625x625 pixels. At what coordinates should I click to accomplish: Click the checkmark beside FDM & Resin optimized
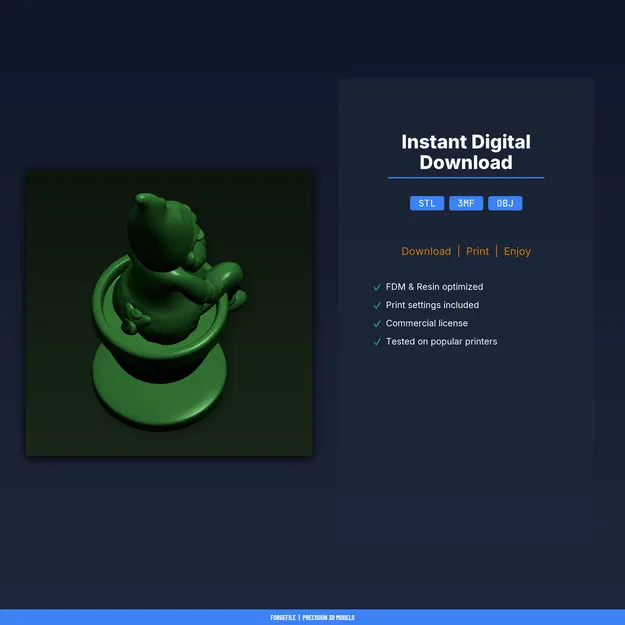377,287
